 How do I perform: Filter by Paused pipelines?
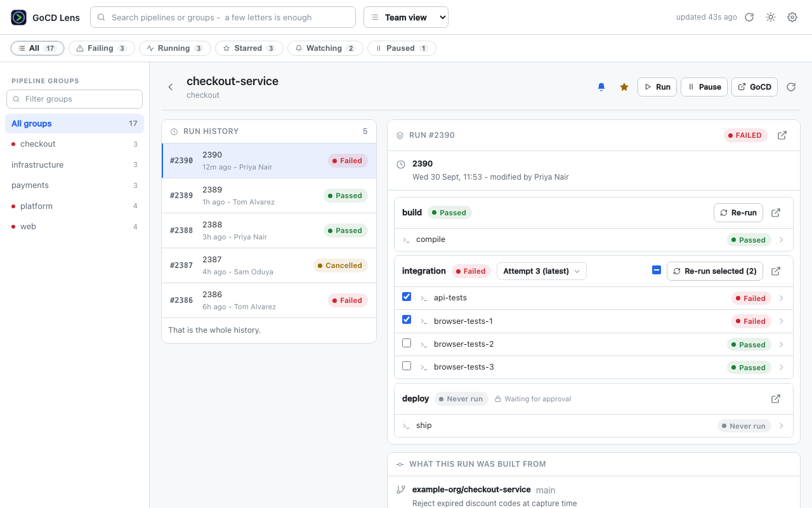click(x=402, y=48)
